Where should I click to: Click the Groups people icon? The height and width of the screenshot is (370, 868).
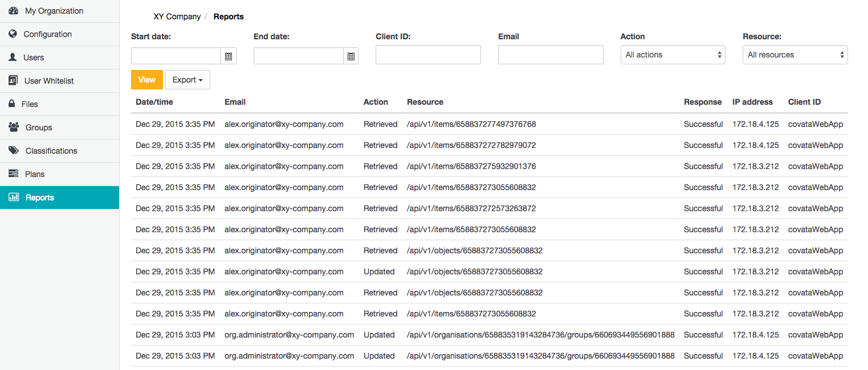pos(14,128)
